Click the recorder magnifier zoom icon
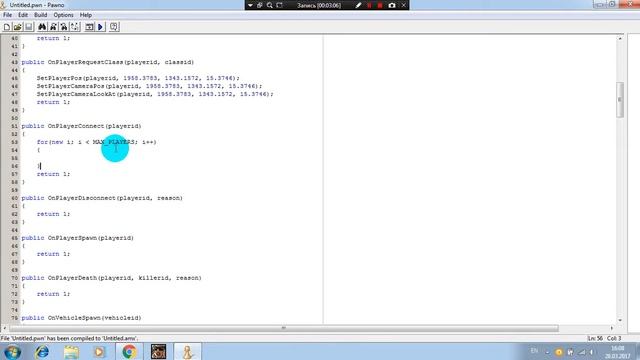640x360 pixels. coord(269,5)
